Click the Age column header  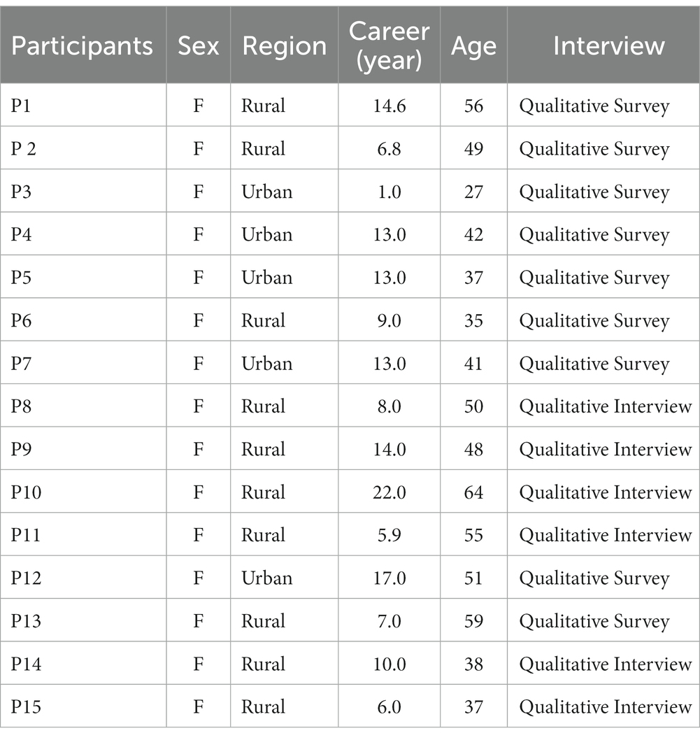[x=473, y=46]
